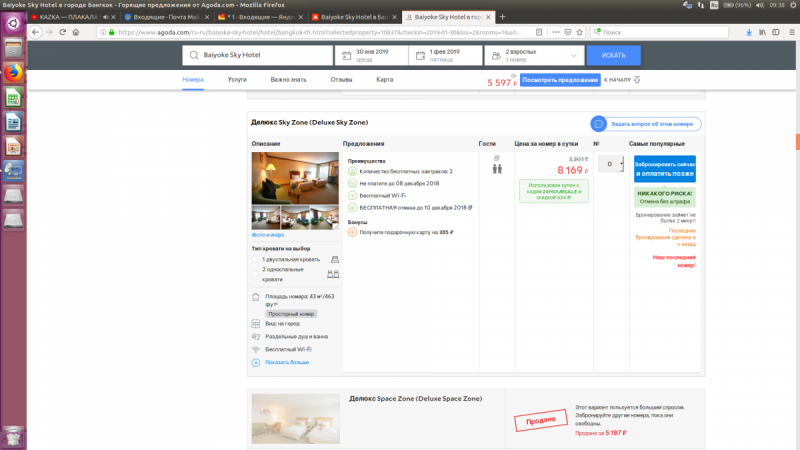Image resolution: width=800 pixels, height=450 pixels.
Task: Click the 24HOURSALE coupon applied box
Action: click(x=554, y=191)
